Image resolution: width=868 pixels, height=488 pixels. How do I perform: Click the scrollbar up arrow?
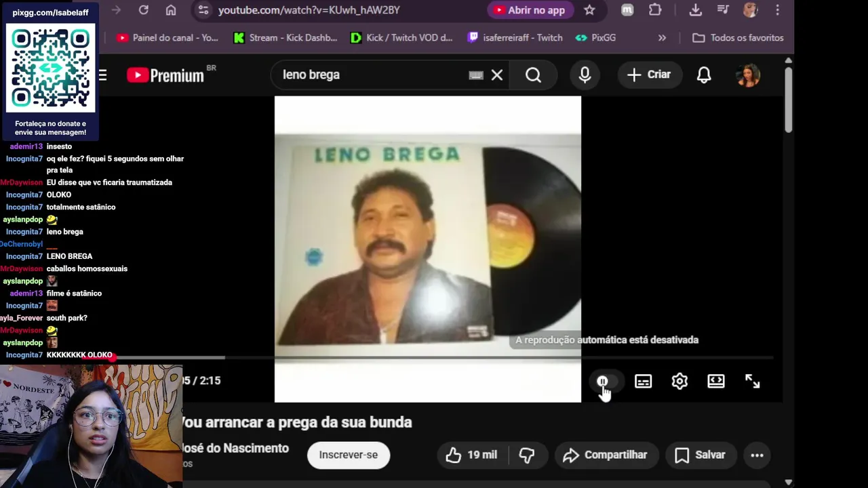[x=788, y=61]
